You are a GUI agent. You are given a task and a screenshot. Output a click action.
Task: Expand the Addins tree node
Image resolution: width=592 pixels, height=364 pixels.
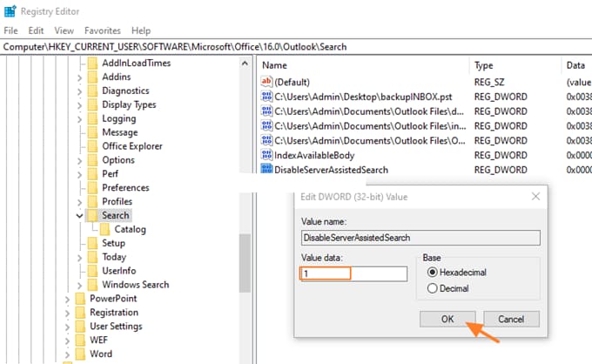click(x=79, y=78)
